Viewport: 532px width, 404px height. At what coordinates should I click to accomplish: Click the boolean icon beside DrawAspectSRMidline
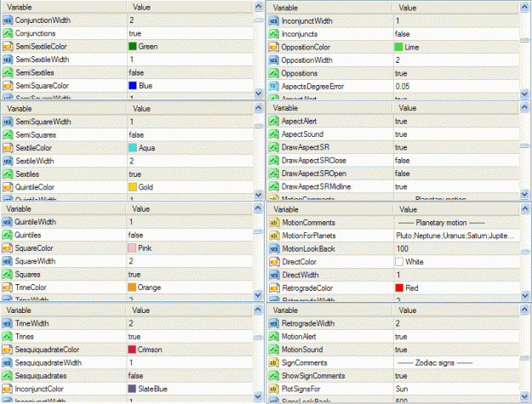point(273,186)
